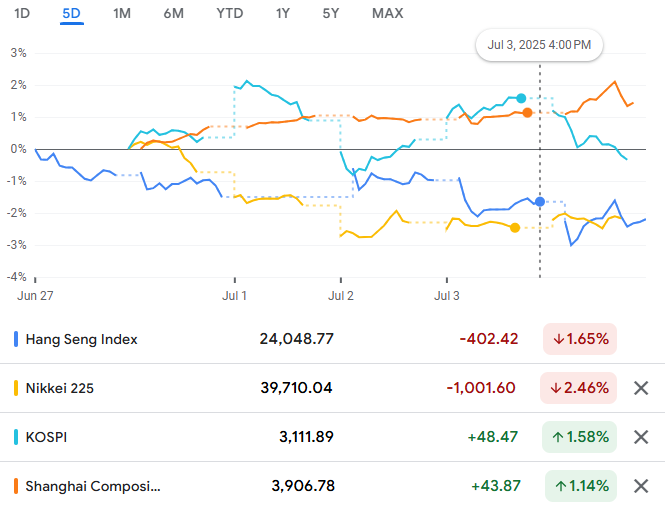Click the KOSPI index name

[x=46, y=437]
